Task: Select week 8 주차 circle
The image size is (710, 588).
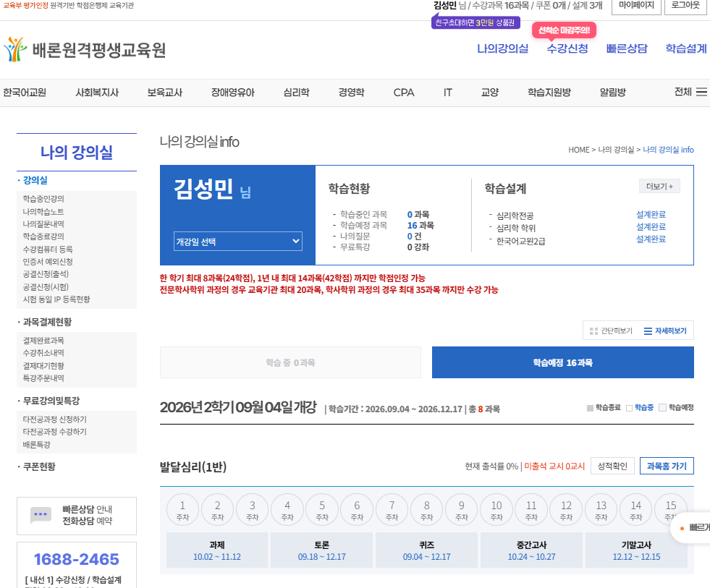Action: pos(426,510)
